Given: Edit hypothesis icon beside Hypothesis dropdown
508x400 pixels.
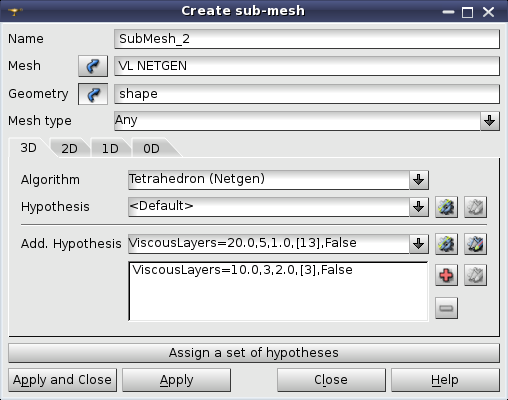Looking at the screenshot, I should tap(475, 207).
